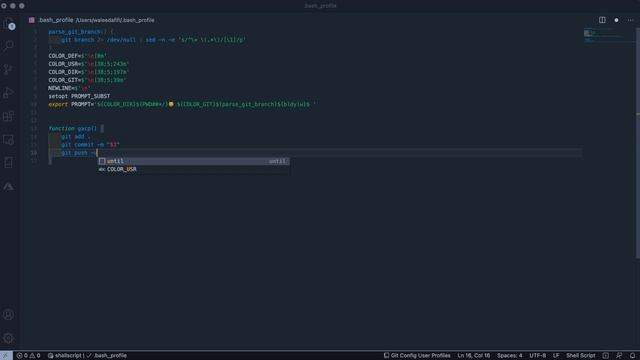Click the 'git commit -m' line
640x360 pixels.
(x=91, y=145)
